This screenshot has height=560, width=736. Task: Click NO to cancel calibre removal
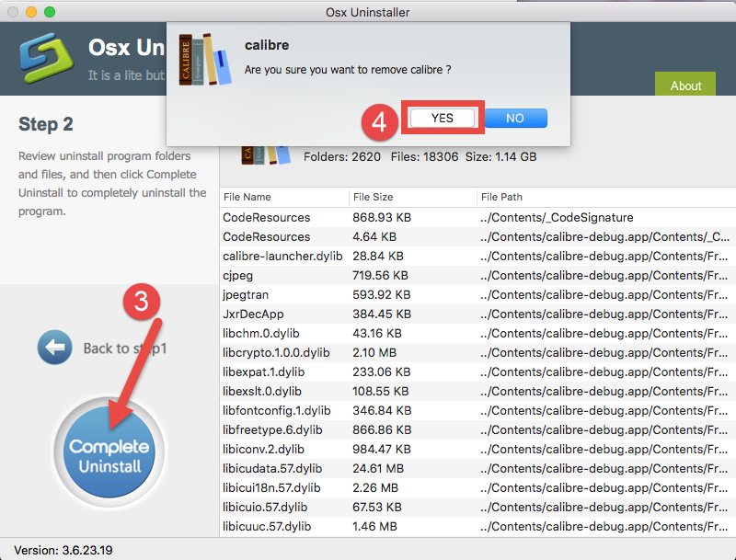(516, 118)
